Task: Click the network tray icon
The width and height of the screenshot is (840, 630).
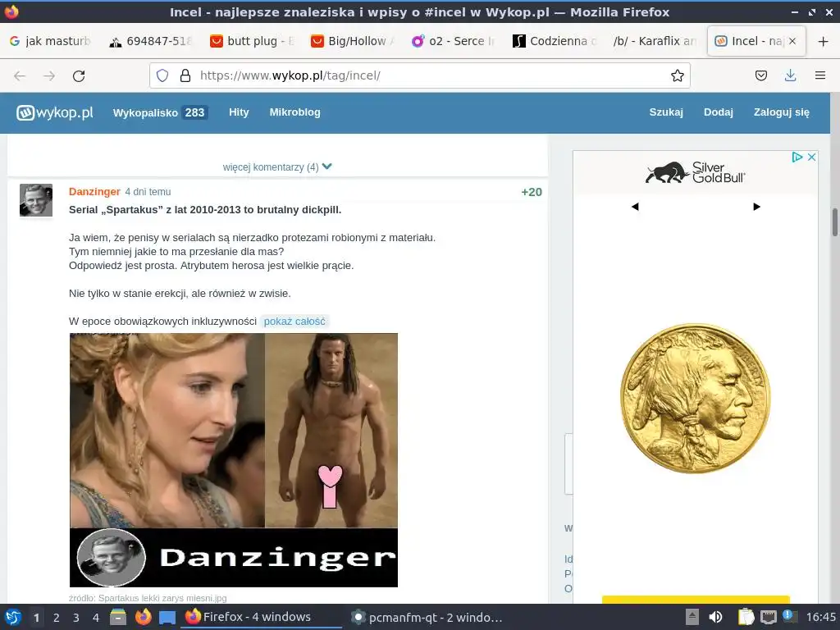Action: click(x=768, y=617)
